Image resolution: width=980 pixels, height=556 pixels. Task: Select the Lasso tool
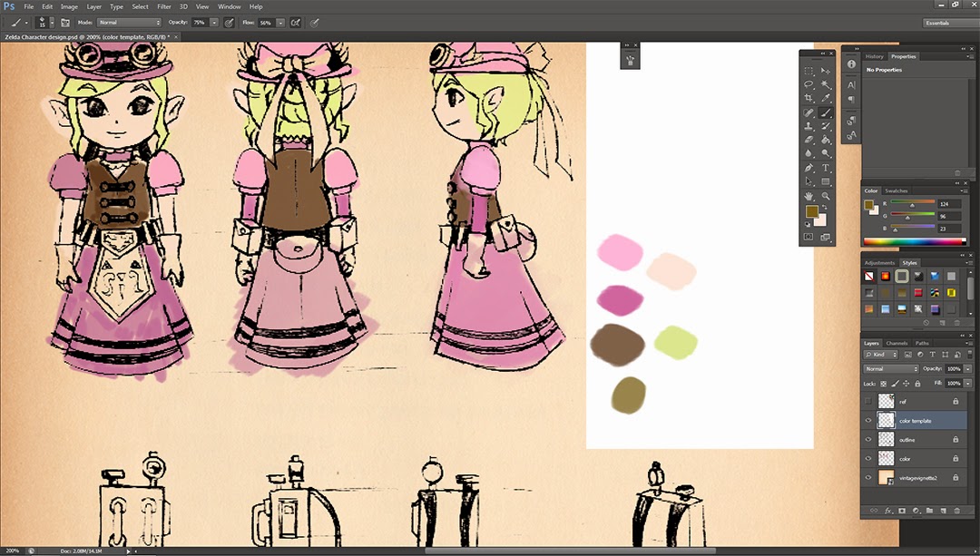tap(808, 84)
